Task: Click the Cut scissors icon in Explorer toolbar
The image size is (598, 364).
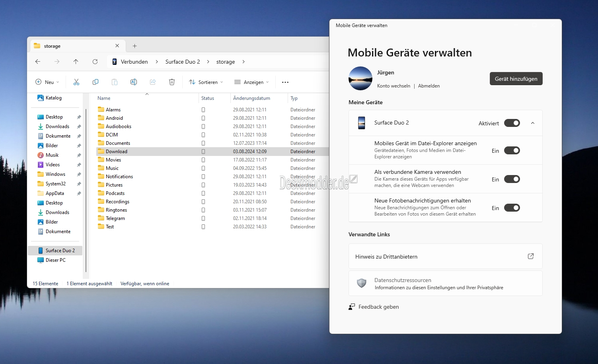Action: pos(76,82)
